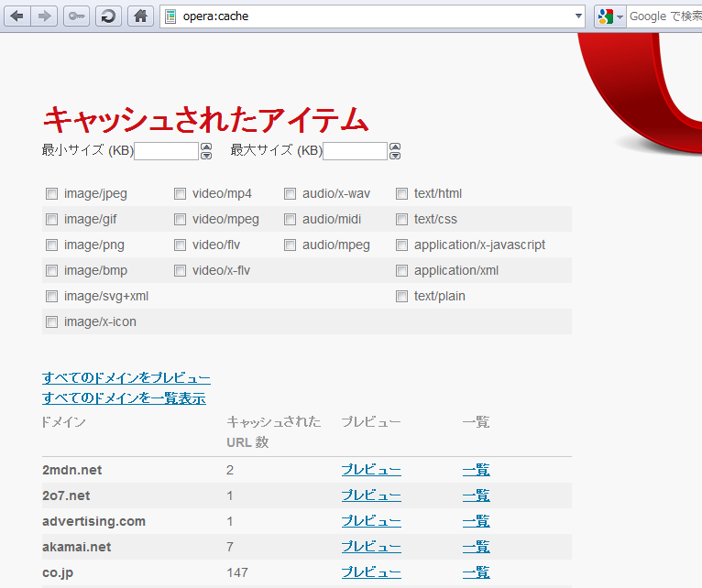This screenshot has height=588, width=702.
Task: Tick the text/css checkbox
Action: (402, 219)
